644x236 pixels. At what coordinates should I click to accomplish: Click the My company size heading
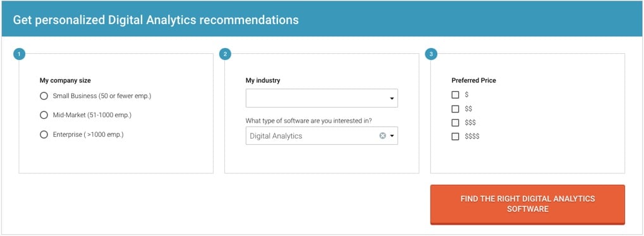tap(65, 80)
